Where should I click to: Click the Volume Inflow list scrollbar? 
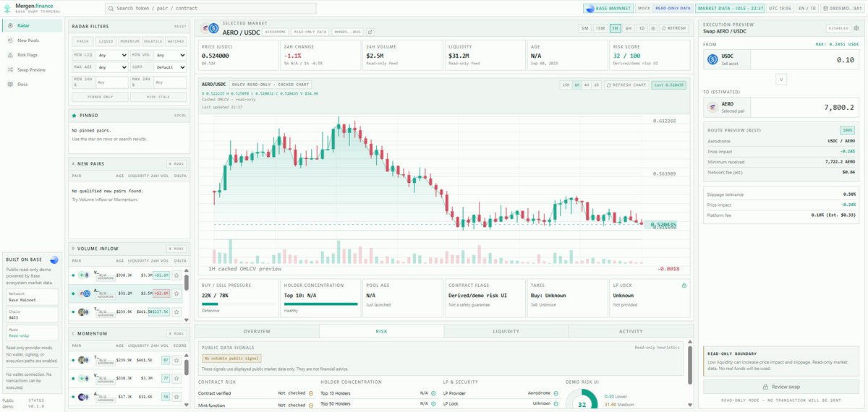point(187,283)
